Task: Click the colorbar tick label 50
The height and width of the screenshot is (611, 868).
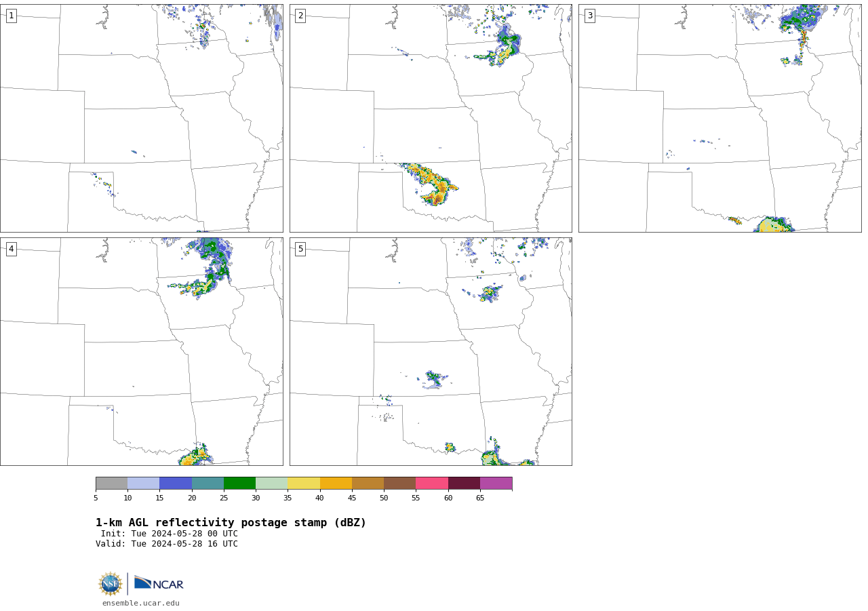Action: 384,498
